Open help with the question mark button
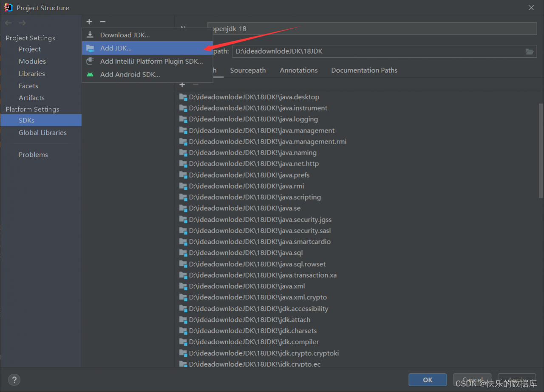 pos(14,380)
